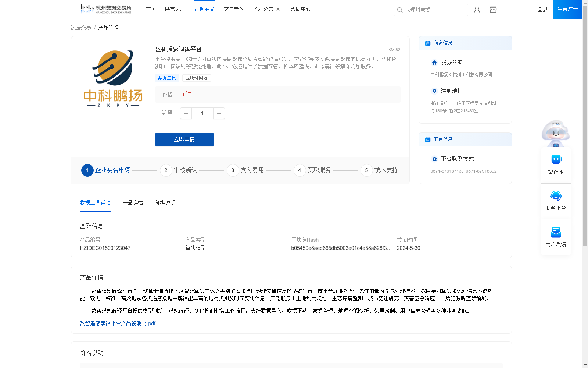Viewport: 588px width, 368px height.
Task: Click the 商家信息 header icon
Action: tap(428, 43)
